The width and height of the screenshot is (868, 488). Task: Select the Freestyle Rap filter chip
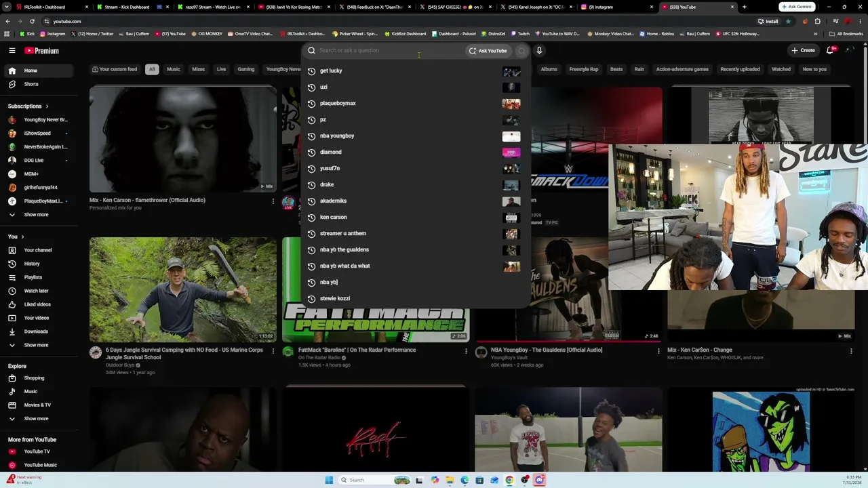tap(584, 69)
